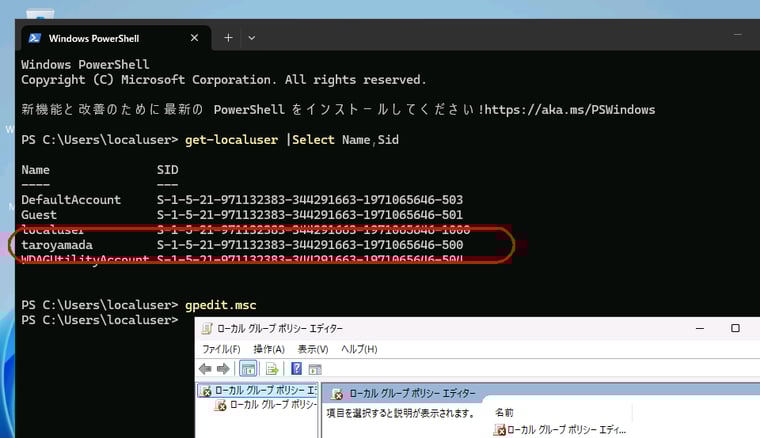Click the SID column heading in terminal
The width and height of the screenshot is (760, 438).
[x=167, y=170]
